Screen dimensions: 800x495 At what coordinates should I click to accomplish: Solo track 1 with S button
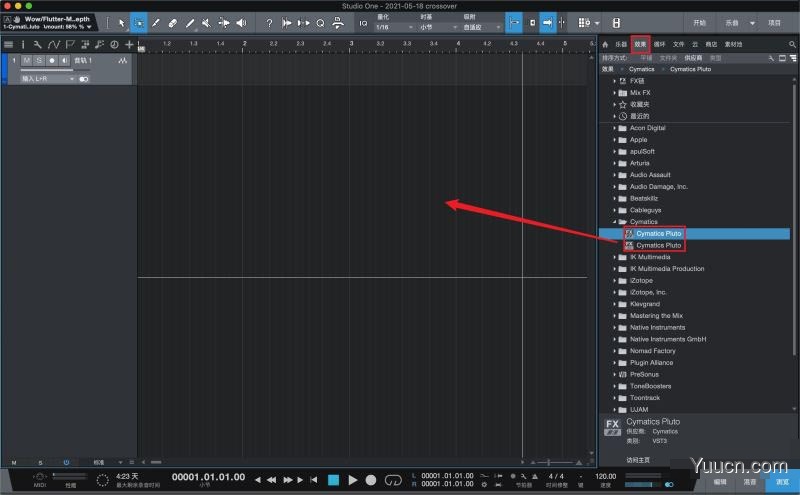coord(39,61)
